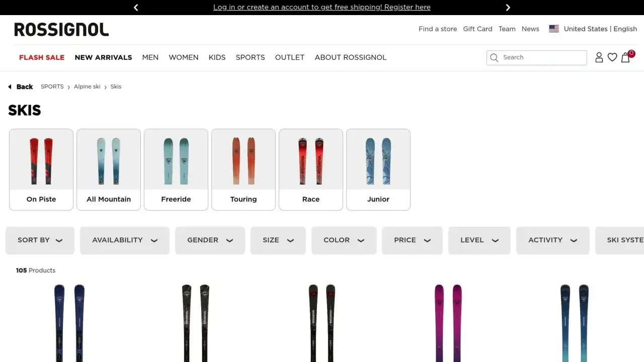The image size is (644, 362).
Task: Open the magenta pink ski product image
Action: (x=448, y=323)
